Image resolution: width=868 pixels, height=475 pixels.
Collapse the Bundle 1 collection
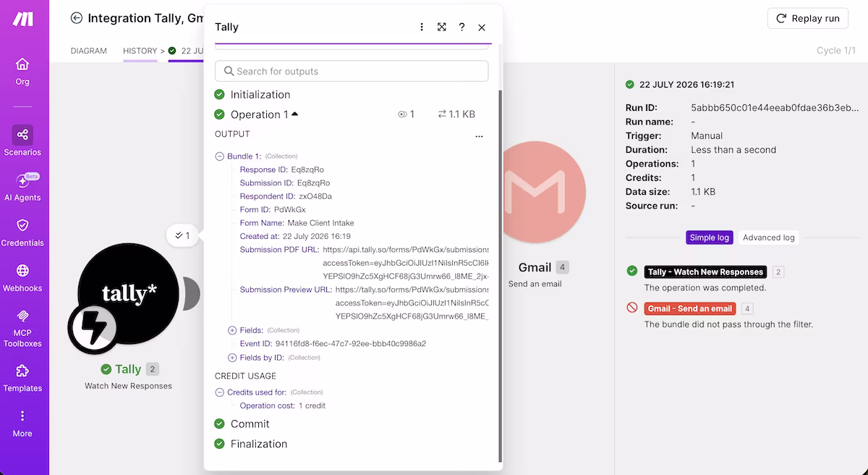pyautogui.click(x=220, y=156)
